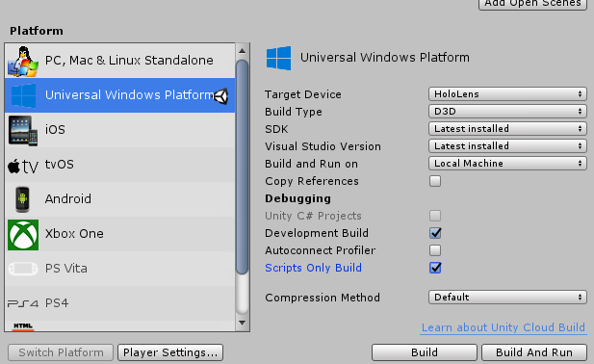Select the Xbox One platform row
594x364 pixels.
click(119, 234)
